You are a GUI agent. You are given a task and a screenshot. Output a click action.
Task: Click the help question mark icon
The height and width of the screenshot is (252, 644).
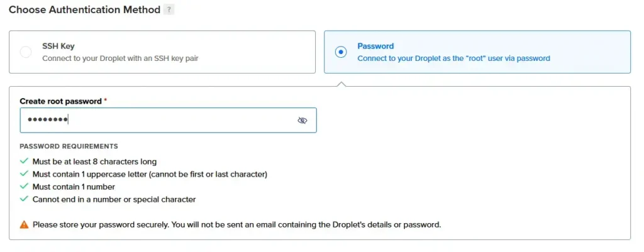[x=169, y=11]
